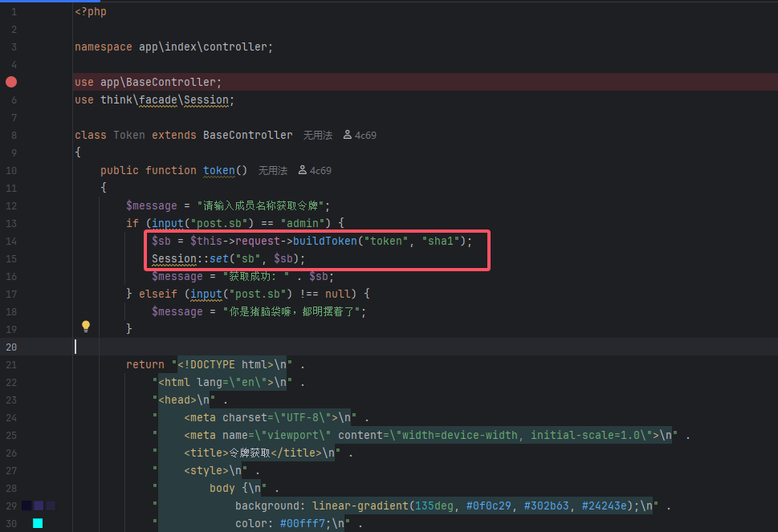
Task: Open the usages hint after token() function
Action: (272, 171)
